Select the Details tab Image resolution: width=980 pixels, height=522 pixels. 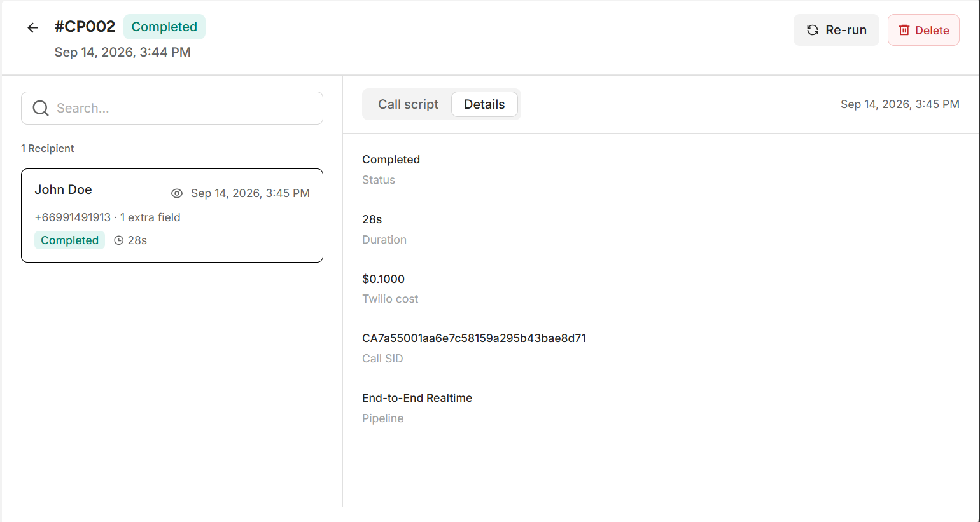pyautogui.click(x=484, y=104)
